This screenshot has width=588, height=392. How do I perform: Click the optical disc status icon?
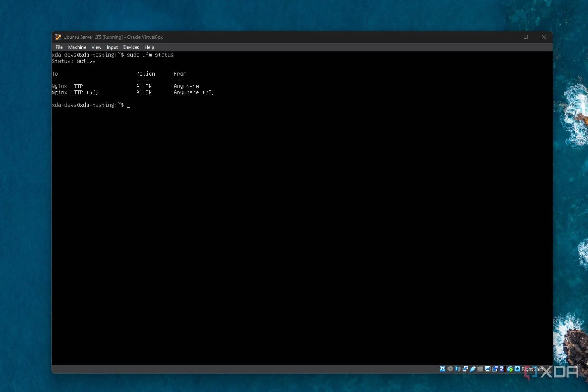[x=450, y=369]
